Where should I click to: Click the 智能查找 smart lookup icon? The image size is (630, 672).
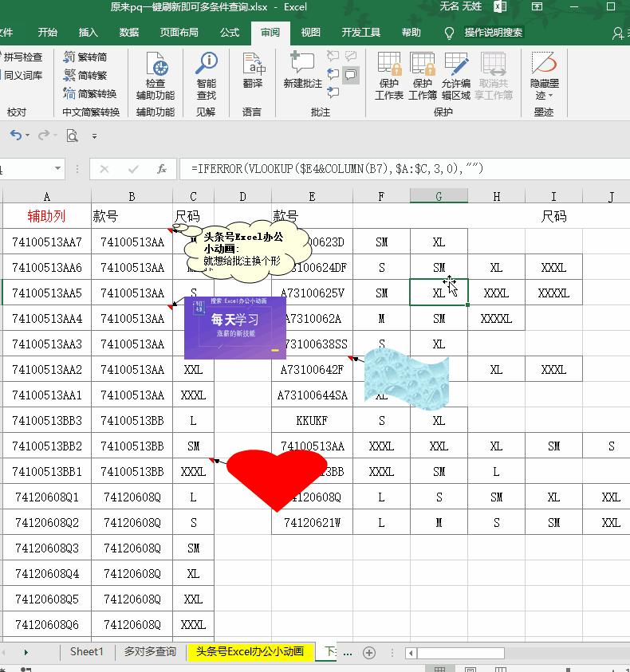point(206,77)
